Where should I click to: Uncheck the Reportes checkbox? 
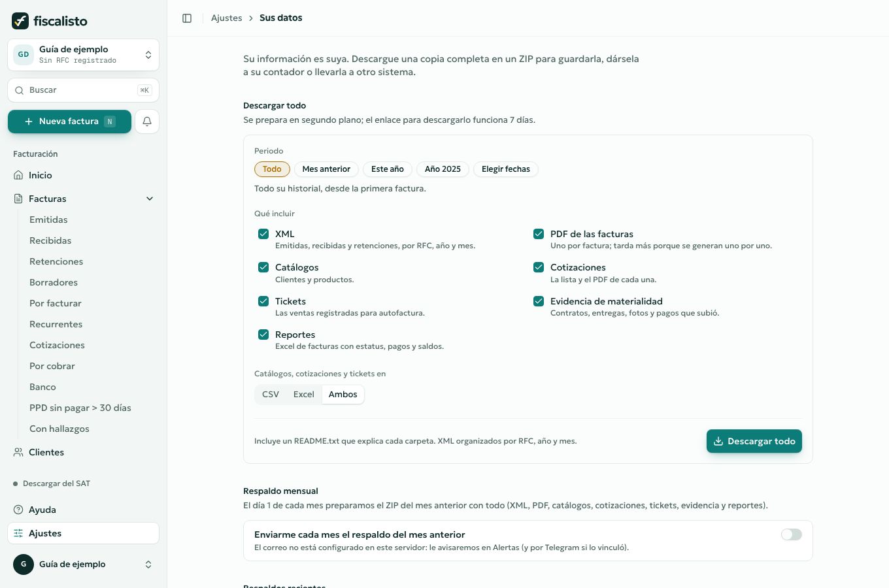[x=263, y=335]
